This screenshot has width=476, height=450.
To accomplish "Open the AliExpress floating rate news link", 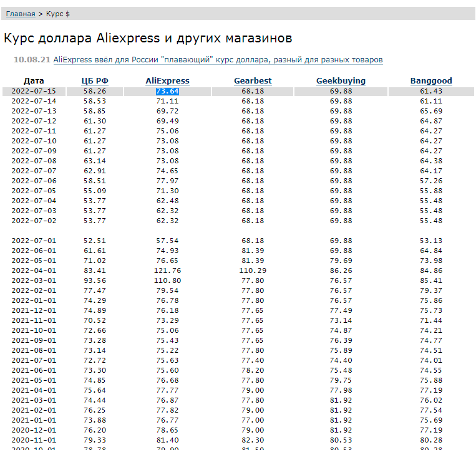I will tap(218, 60).
